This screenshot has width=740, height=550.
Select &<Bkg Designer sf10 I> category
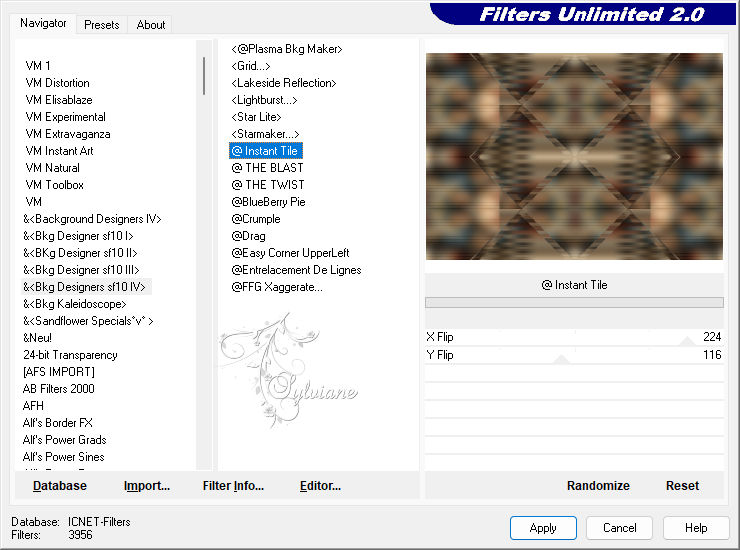tap(78, 236)
